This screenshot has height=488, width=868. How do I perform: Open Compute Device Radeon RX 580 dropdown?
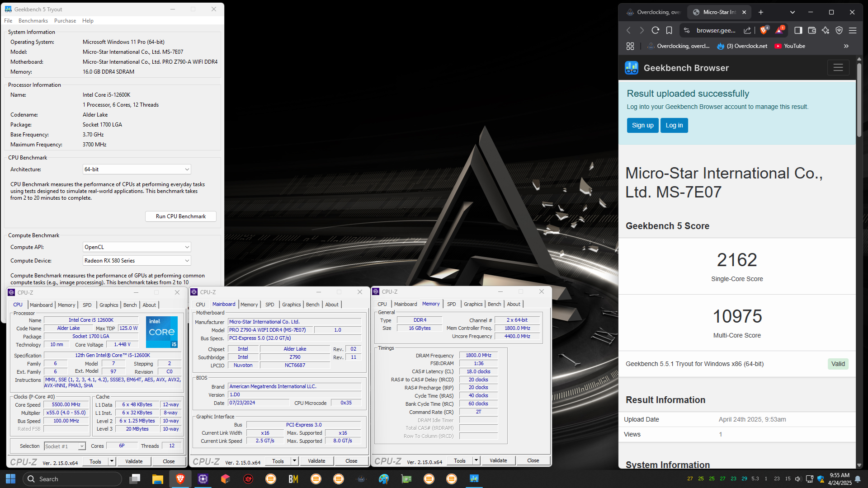(137, 261)
